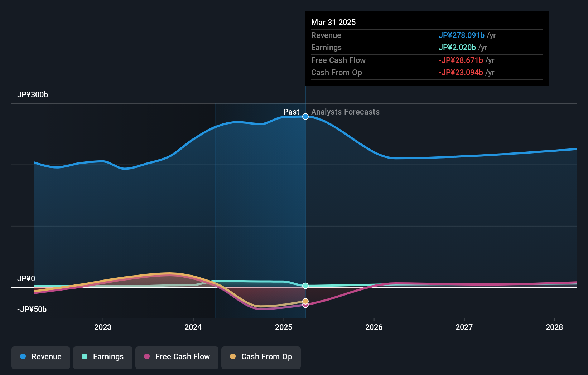Toggle the Earnings legend series
The height and width of the screenshot is (375, 588).
pos(103,357)
